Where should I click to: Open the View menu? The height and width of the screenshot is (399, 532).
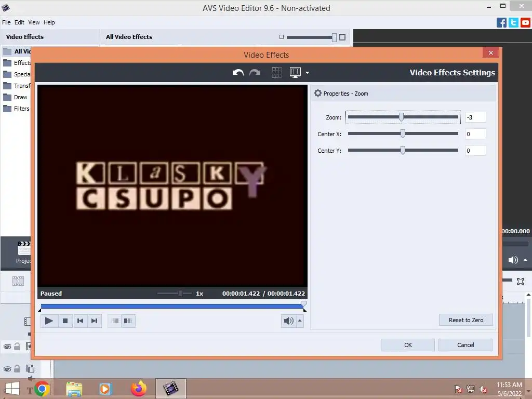(34, 22)
